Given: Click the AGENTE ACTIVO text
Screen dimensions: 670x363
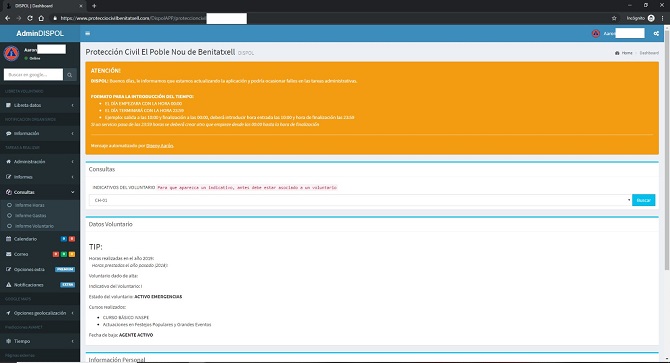Looking at the screenshot, I should (x=136, y=335).
